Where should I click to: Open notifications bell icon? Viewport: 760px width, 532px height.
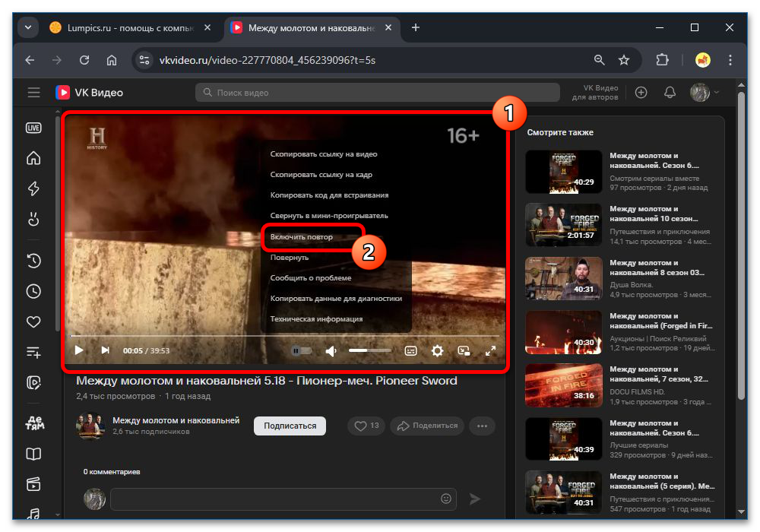[670, 92]
